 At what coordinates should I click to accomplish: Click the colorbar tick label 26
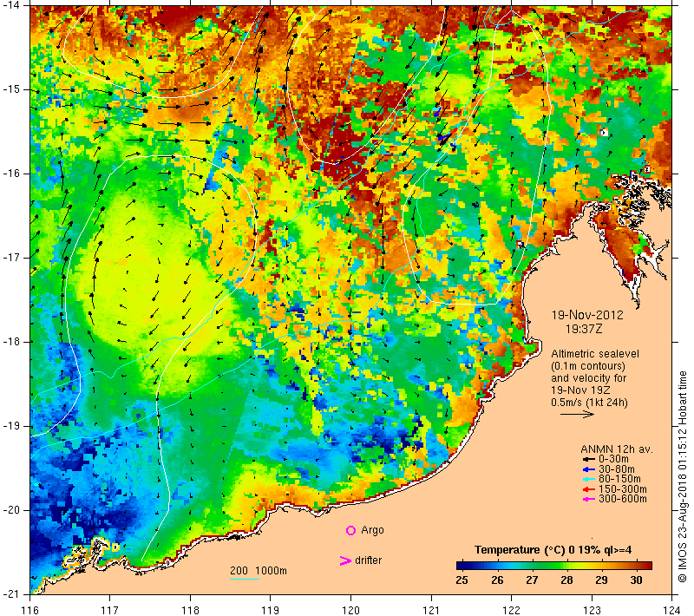coord(497,580)
